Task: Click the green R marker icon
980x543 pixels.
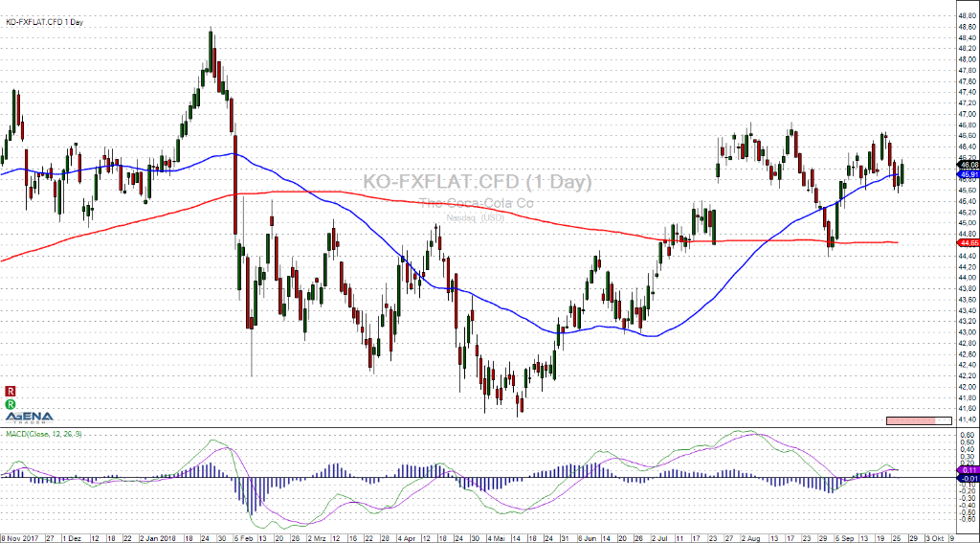Action: coord(10,403)
